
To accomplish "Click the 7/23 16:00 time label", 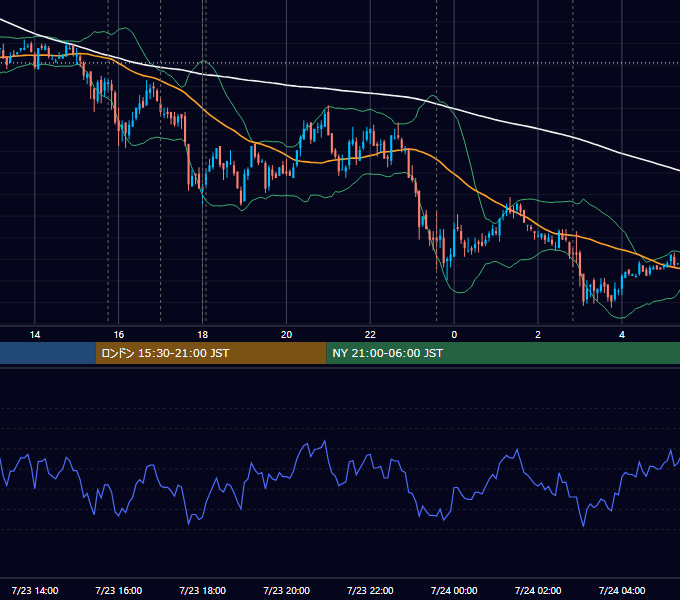I will click(x=118, y=590).
